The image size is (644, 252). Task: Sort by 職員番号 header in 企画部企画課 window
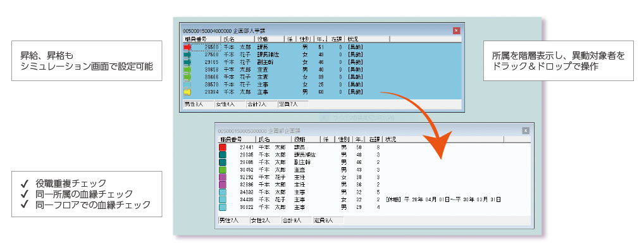237,139
